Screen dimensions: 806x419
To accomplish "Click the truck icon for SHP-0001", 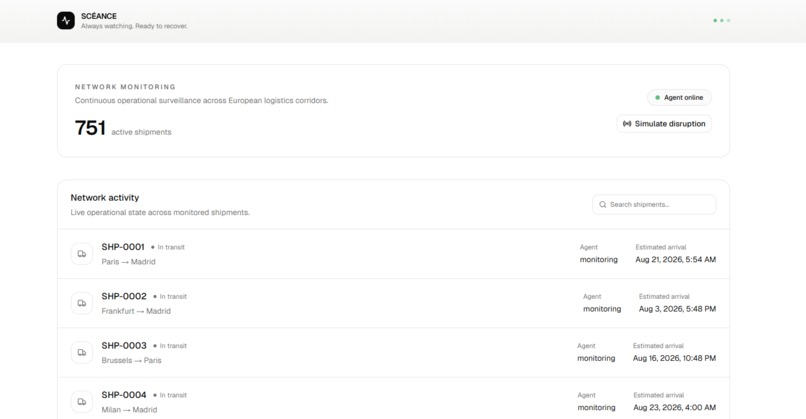I will point(82,254).
